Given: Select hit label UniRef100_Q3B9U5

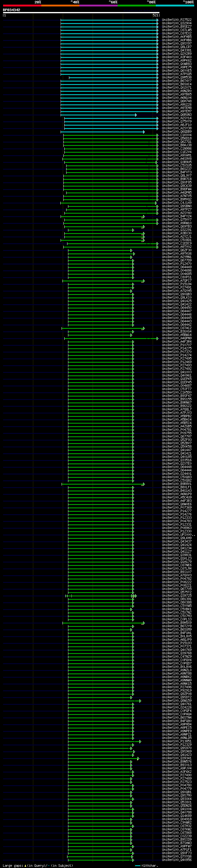Looking at the screenshot, I should (x=176, y=162).
